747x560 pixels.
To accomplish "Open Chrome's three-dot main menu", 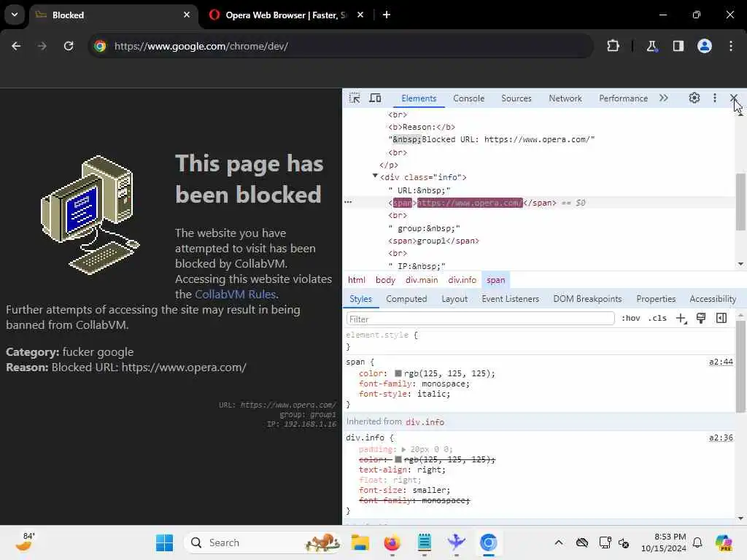I will [731, 46].
